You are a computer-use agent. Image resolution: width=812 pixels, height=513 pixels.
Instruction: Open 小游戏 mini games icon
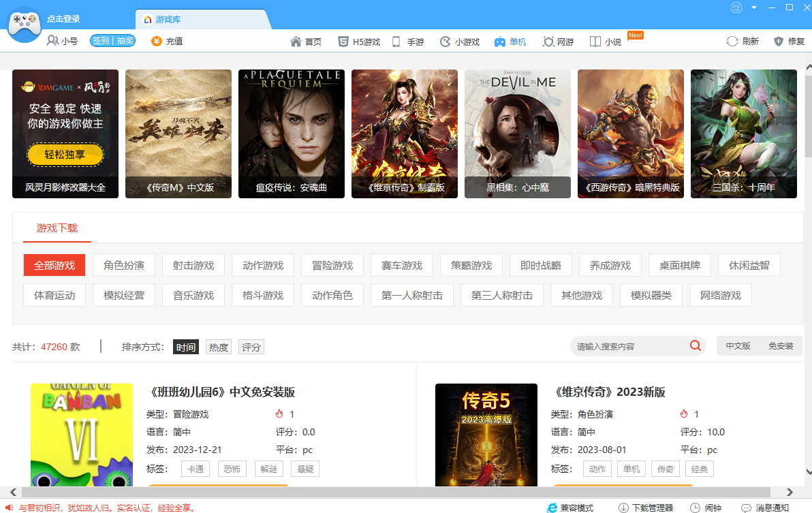click(445, 42)
